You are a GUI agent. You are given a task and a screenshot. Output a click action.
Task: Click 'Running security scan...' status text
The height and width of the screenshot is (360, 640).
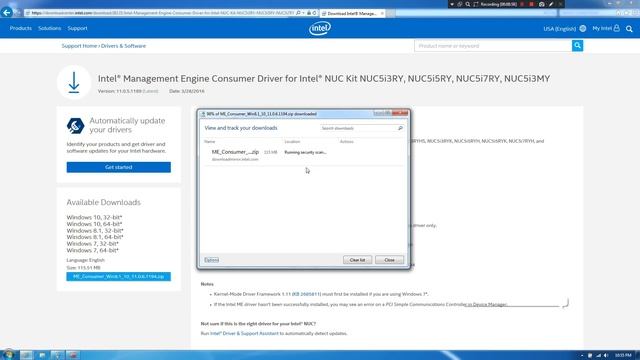[305, 152]
